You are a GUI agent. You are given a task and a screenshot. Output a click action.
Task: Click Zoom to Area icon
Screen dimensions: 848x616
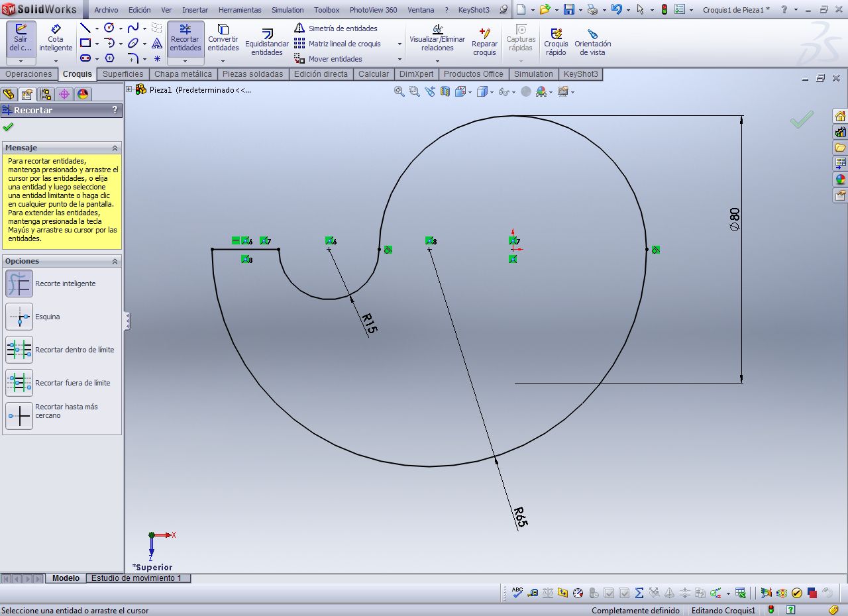coord(414,91)
